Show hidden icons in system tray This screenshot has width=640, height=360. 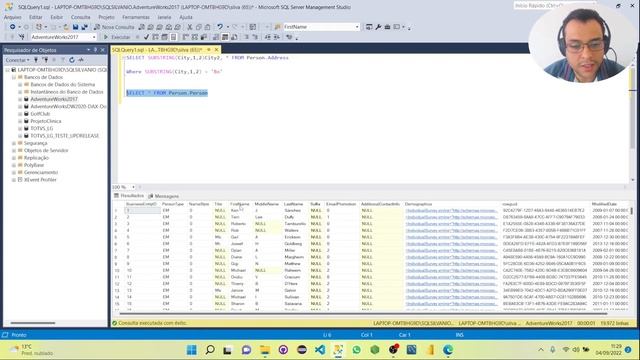coord(541,350)
